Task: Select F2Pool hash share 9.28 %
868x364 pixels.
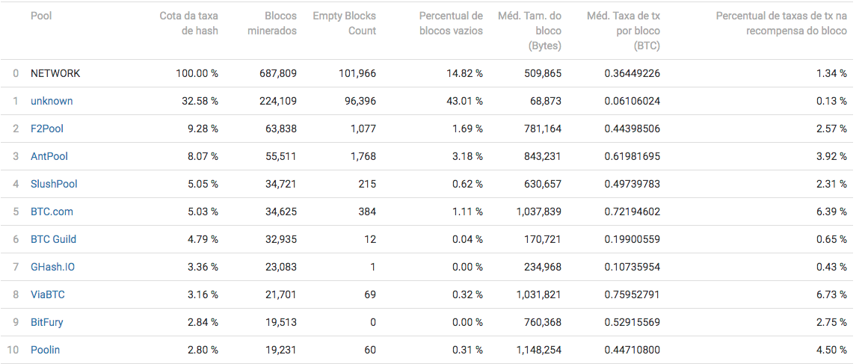Action: click(x=203, y=129)
